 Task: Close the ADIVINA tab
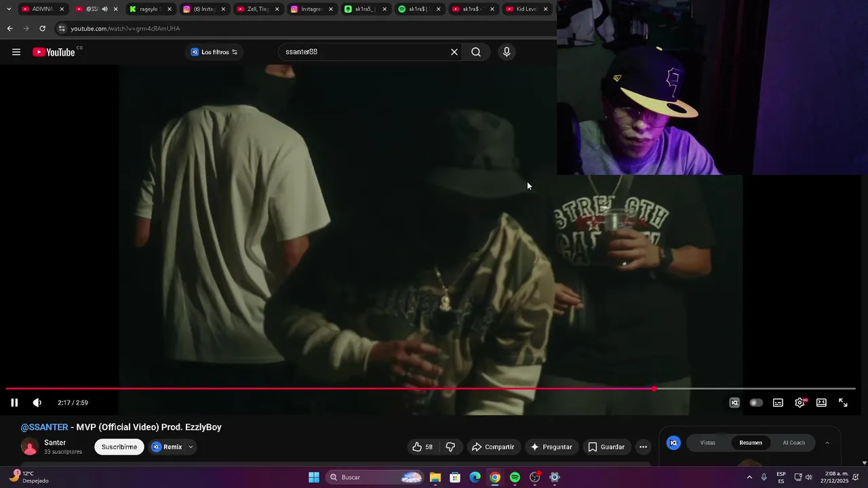[x=62, y=9]
